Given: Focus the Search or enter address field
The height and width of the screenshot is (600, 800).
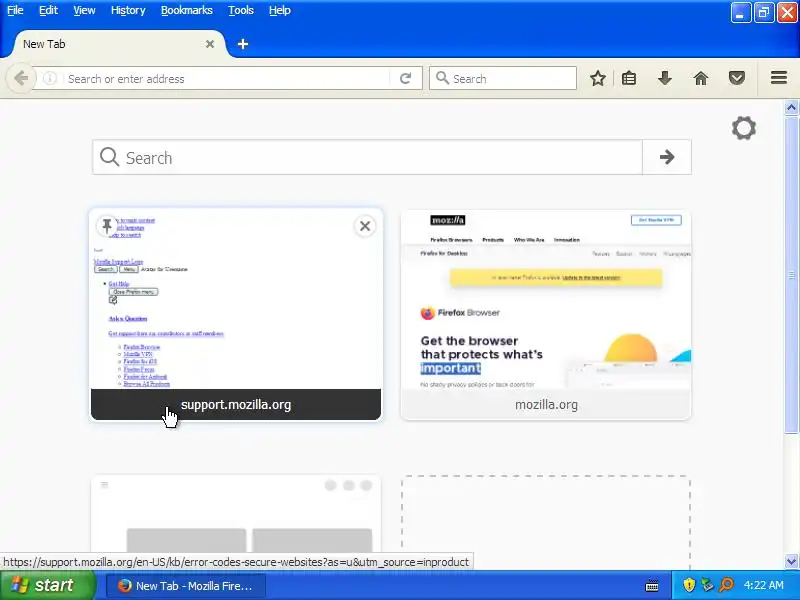Looking at the screenshot, I should 227,79.
